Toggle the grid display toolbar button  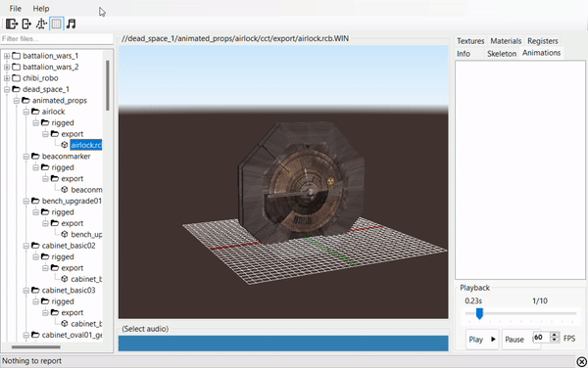click(56, 23)
